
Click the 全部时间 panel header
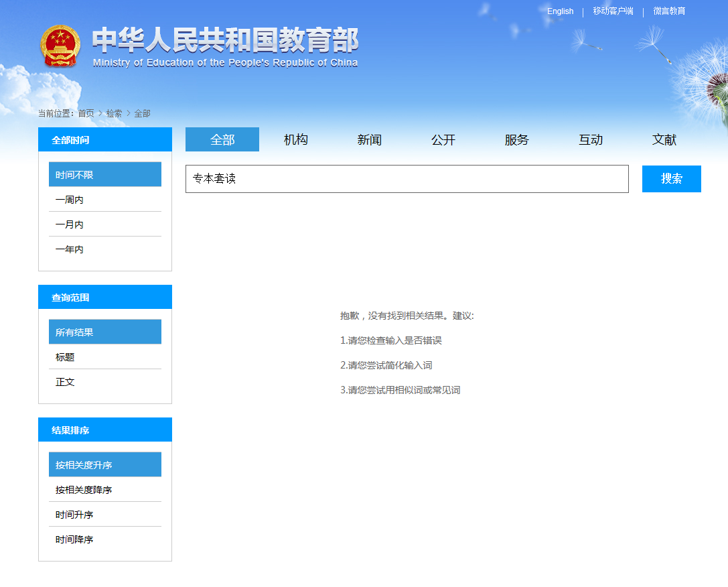coord(105,139)
